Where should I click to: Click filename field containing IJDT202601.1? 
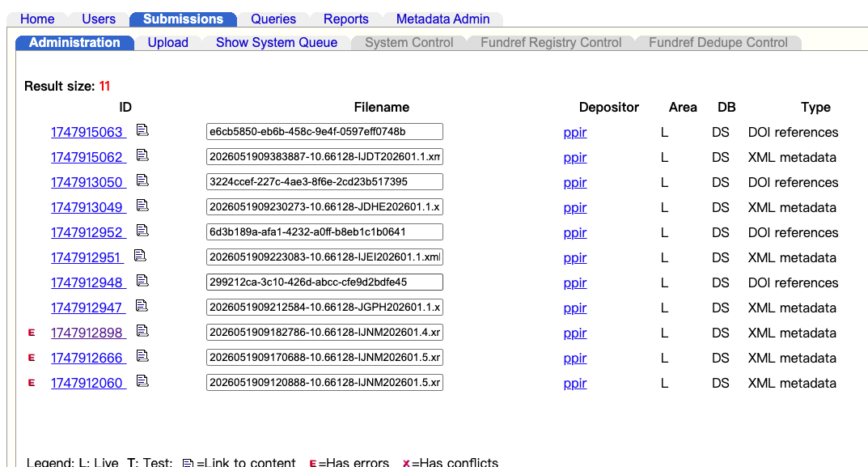point(324,157)
